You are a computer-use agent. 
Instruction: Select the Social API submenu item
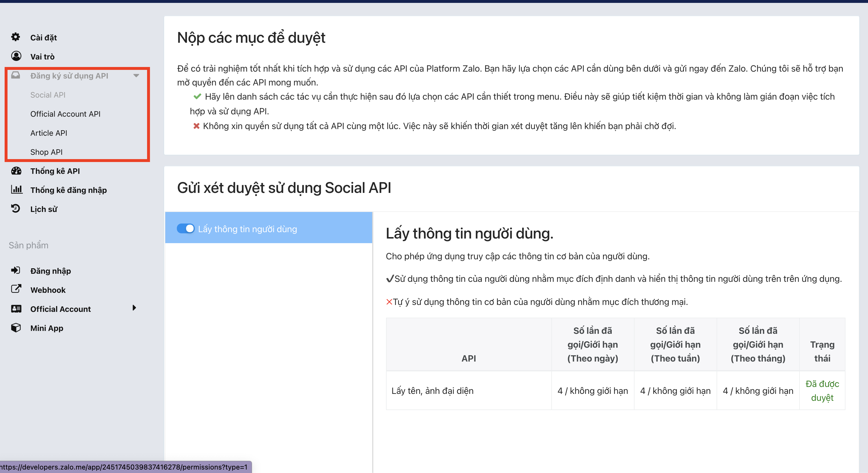tap(48, 95)
